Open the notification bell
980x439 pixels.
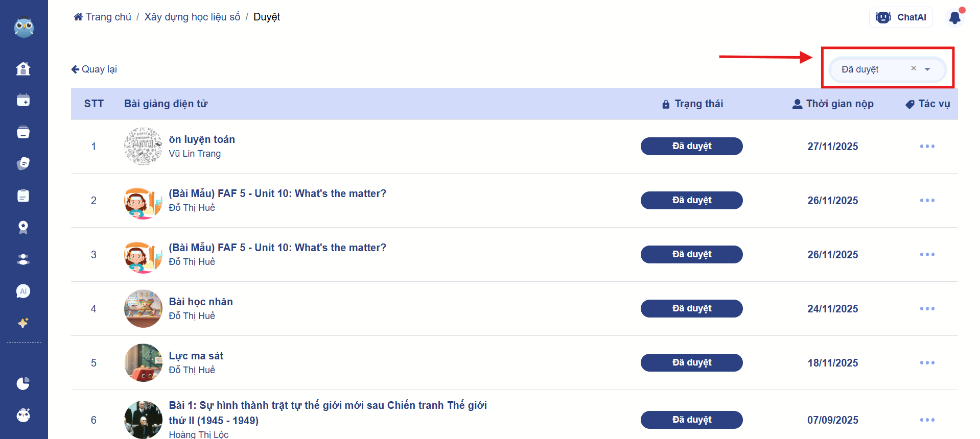954,18
